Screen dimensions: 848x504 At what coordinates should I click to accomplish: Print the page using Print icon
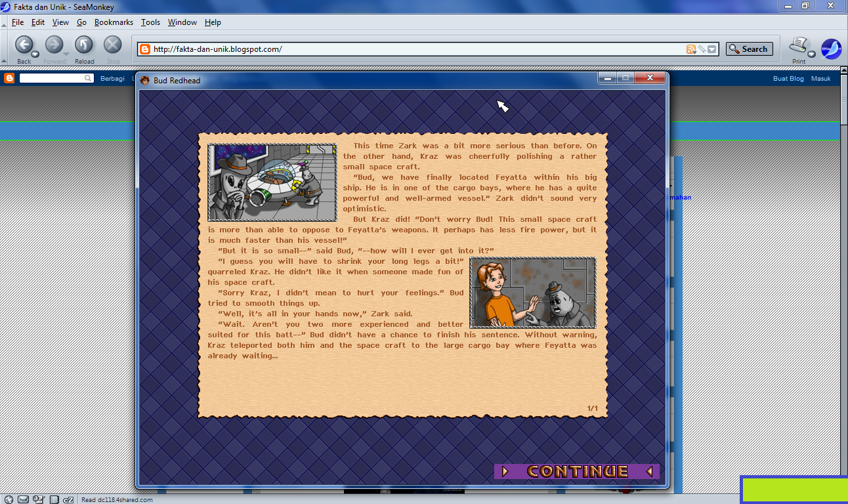click(x=798, y=45)
